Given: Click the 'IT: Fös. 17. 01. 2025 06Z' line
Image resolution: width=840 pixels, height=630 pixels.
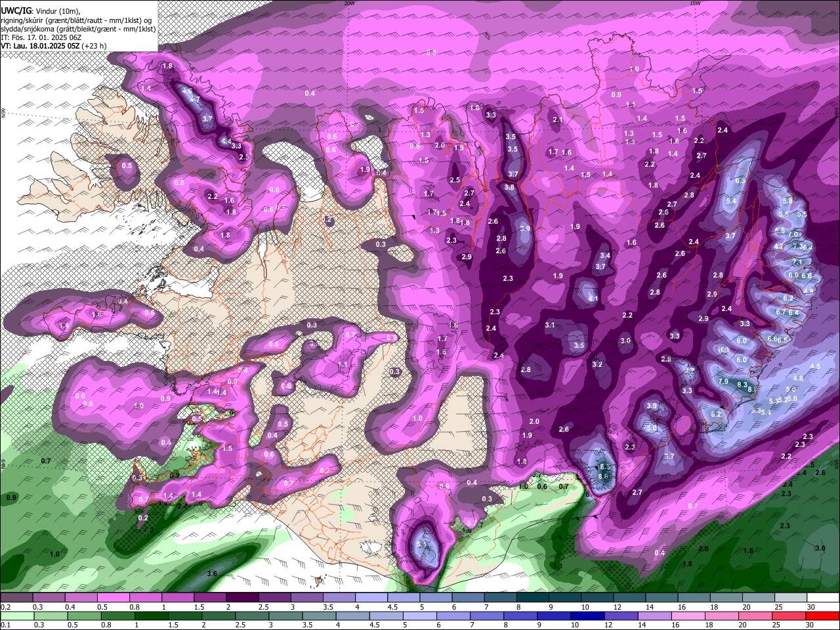Looking at the screenshot, I should 41,37.
